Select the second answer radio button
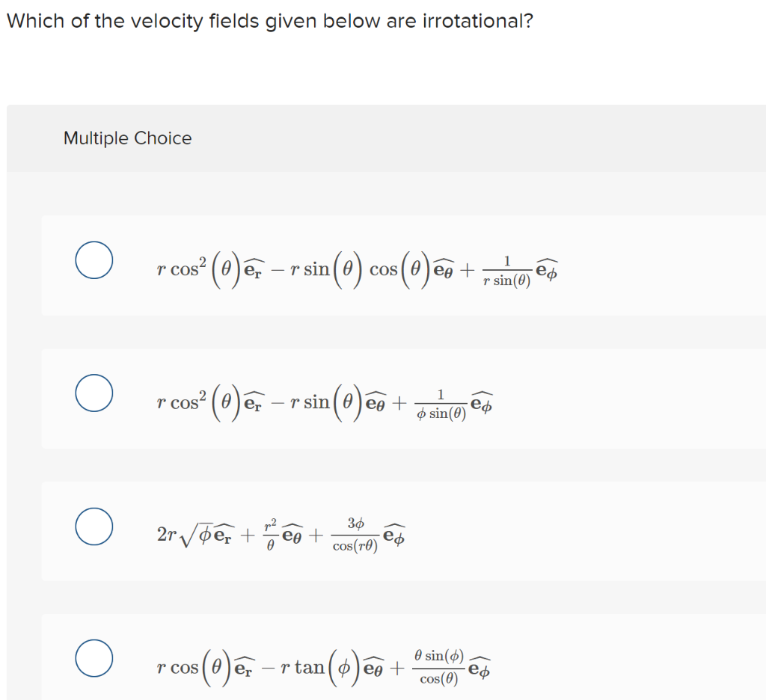Viewport: 766px width, 700px height. pos(93,391)
